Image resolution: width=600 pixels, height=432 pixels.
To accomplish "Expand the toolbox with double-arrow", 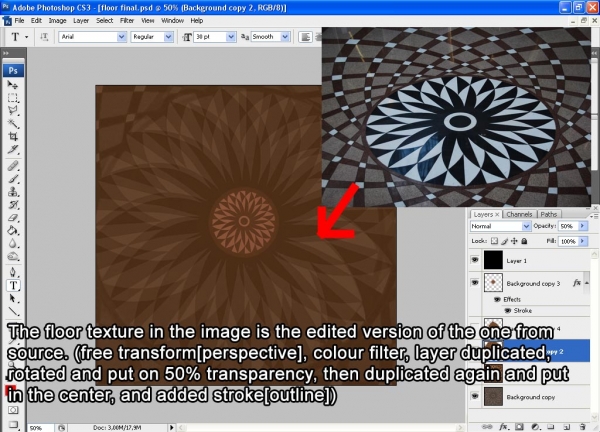I will pos(6,53).
